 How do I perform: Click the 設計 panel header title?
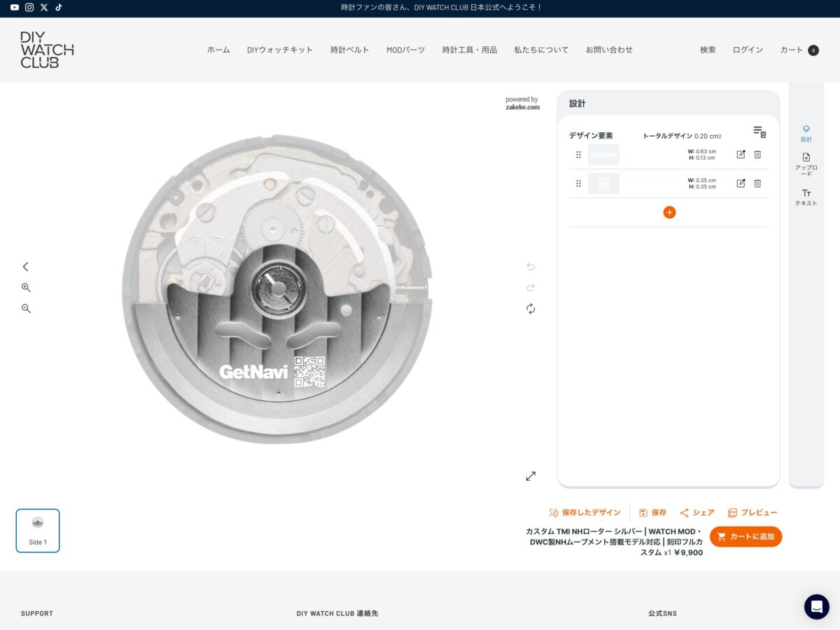(577, 104)
